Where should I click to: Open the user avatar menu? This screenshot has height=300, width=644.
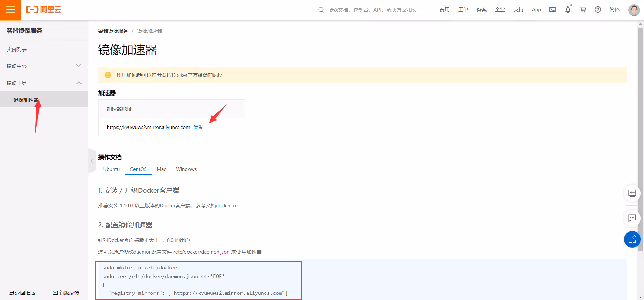[x=634, y=10]
